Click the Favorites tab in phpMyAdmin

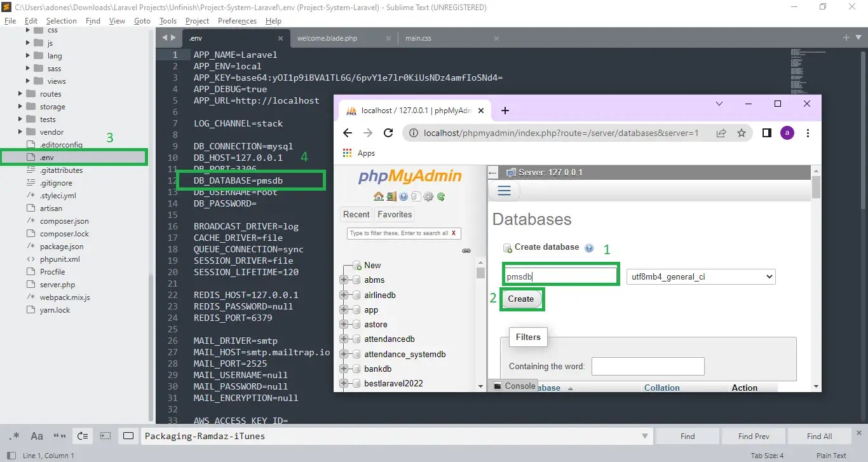[x=394, y=214]
